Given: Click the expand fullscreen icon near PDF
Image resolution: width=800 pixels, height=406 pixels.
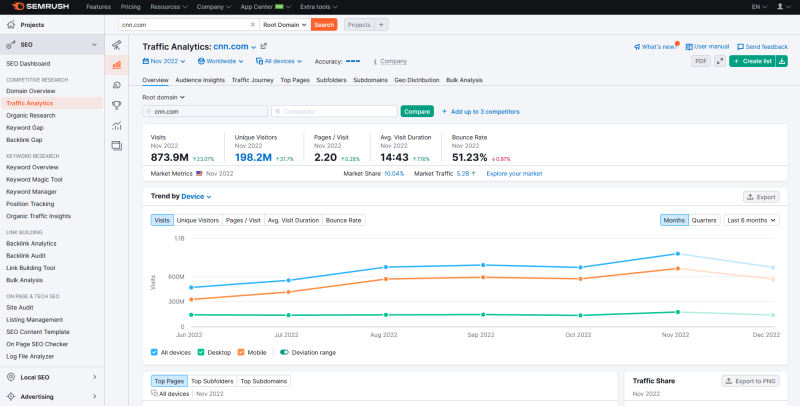Looking at the screenshot, I should tap(720, 61).
